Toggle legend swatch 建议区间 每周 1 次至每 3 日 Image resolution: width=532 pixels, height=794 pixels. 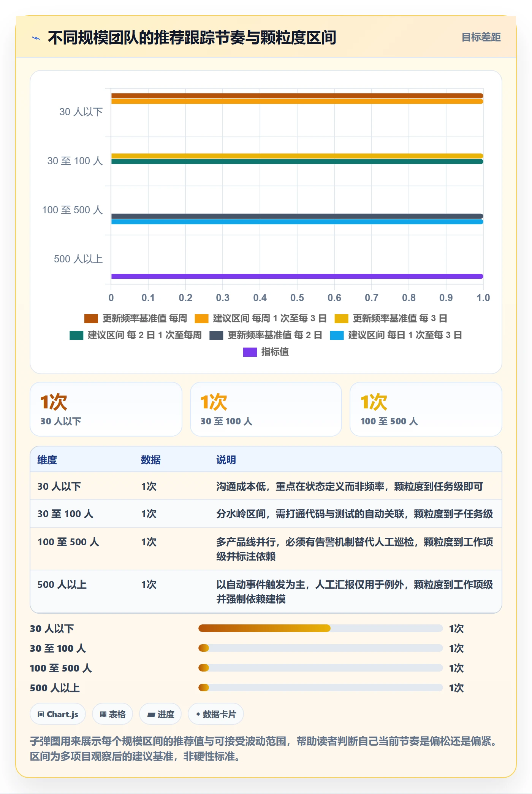point(201,318)
